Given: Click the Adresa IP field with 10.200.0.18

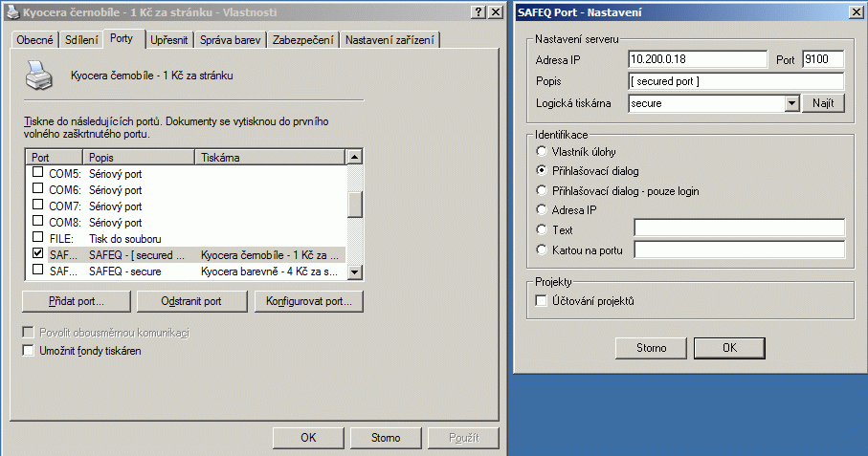Looking at the screenshot, I should [x=698, y=59].
